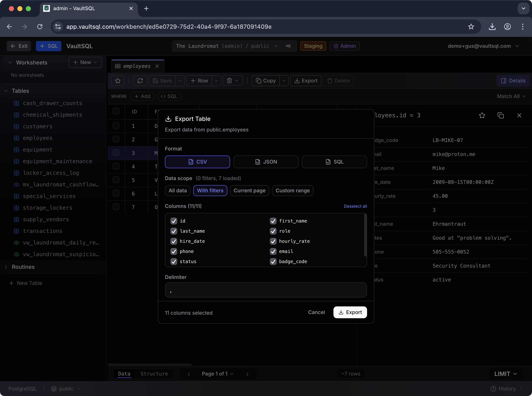Go to the next page arrow

[247, 374]
